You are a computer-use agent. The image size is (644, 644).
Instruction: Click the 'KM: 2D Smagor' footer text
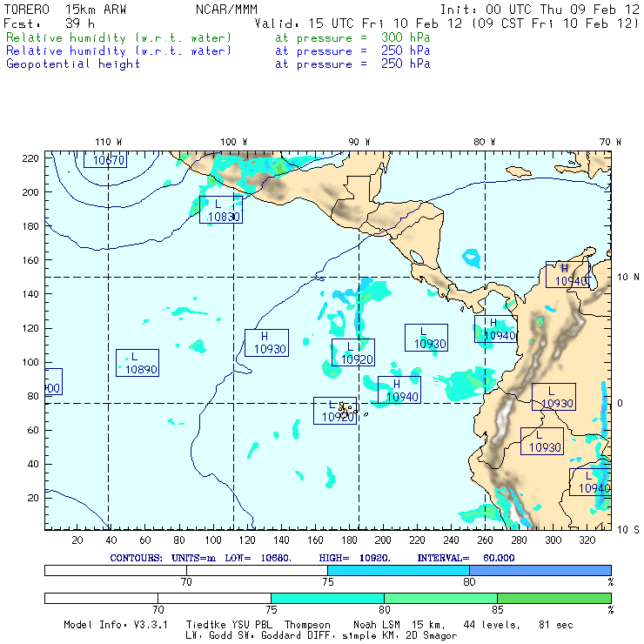[419, 636]
